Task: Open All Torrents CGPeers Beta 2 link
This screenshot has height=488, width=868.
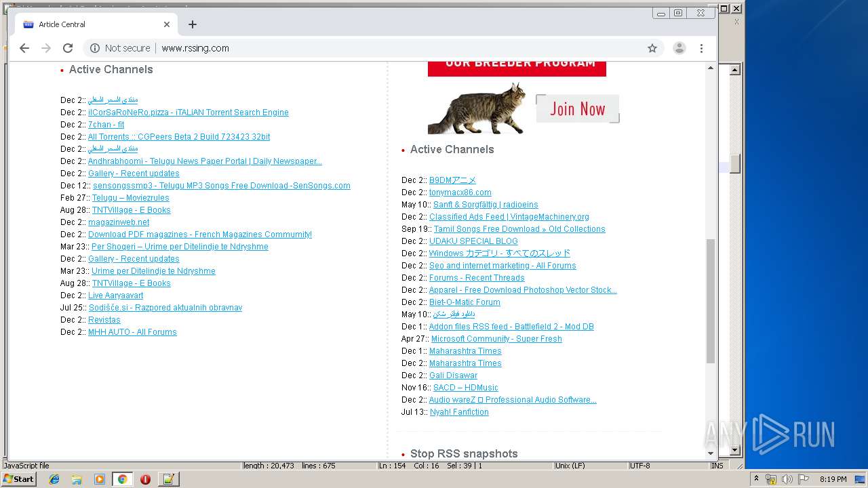Action: [179, 137]
